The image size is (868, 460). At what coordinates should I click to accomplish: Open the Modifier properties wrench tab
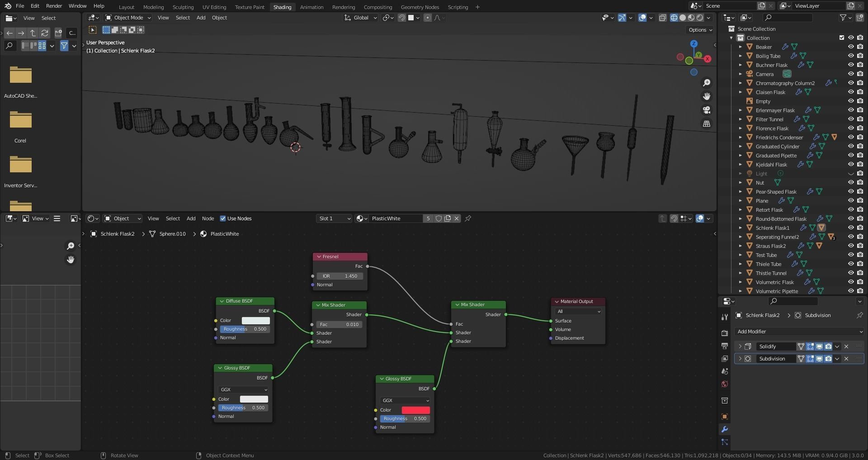click(724, 429)
